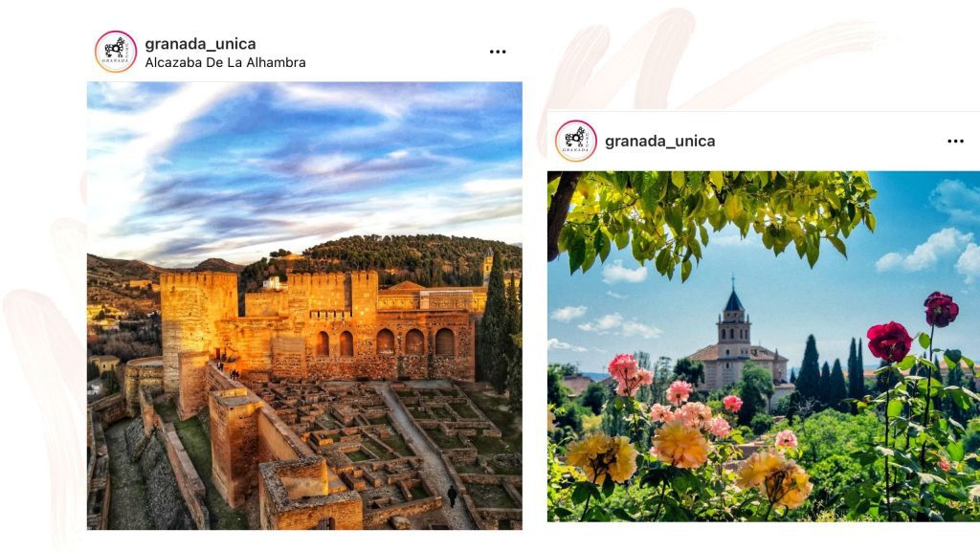
Task: Click the pink rose cluster on the left
Action: (628, 374)
